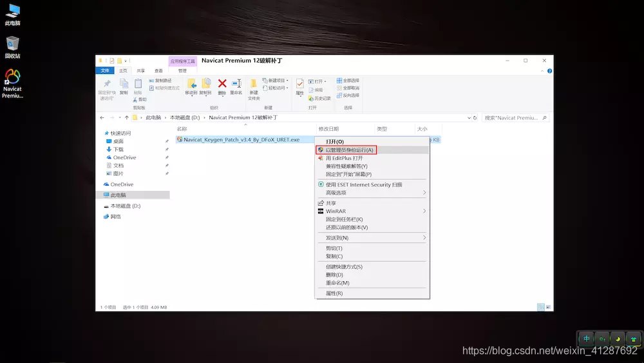Open the 文件 ribbon tab
Image resolution: width=644 pixels, height=363 pixels.
pyautogui.click(x=105, y=71)
